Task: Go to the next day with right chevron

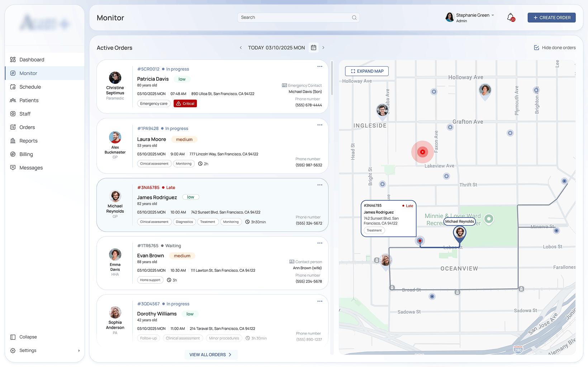Action: [x=323, y=47]
